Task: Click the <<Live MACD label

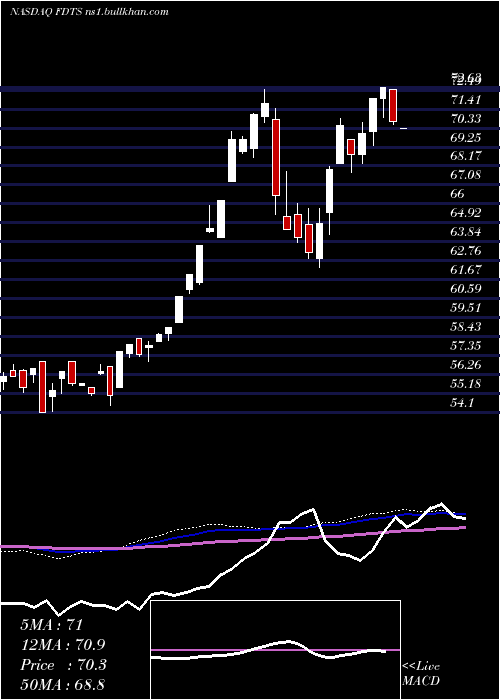Action: [421, 673]
